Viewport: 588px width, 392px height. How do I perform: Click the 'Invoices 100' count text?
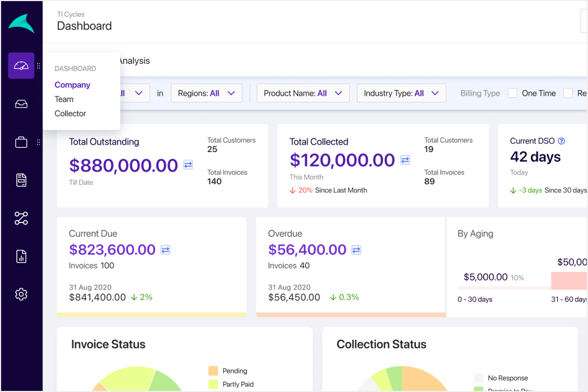pos(91,266)
